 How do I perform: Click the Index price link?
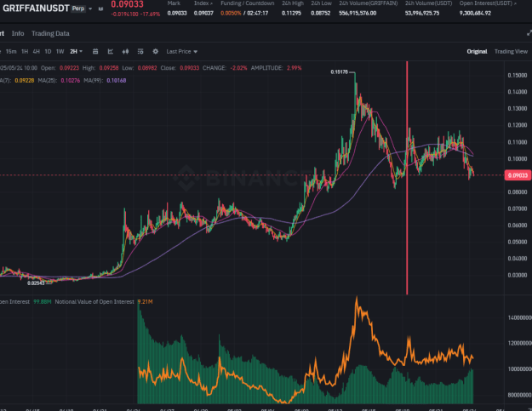coord(203,3)
